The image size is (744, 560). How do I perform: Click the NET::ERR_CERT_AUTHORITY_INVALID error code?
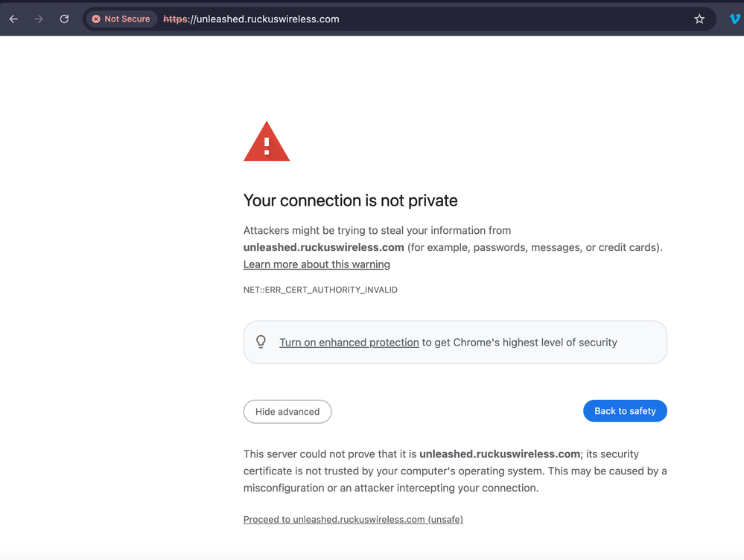point(320,290)
